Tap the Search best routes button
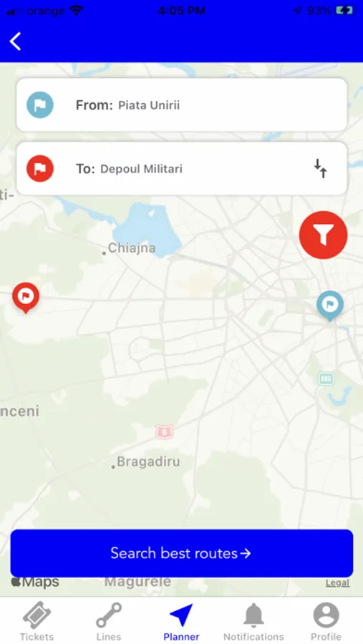Image resolution: width=363 pixels, height=644 pixels. [x=182, y=553]
